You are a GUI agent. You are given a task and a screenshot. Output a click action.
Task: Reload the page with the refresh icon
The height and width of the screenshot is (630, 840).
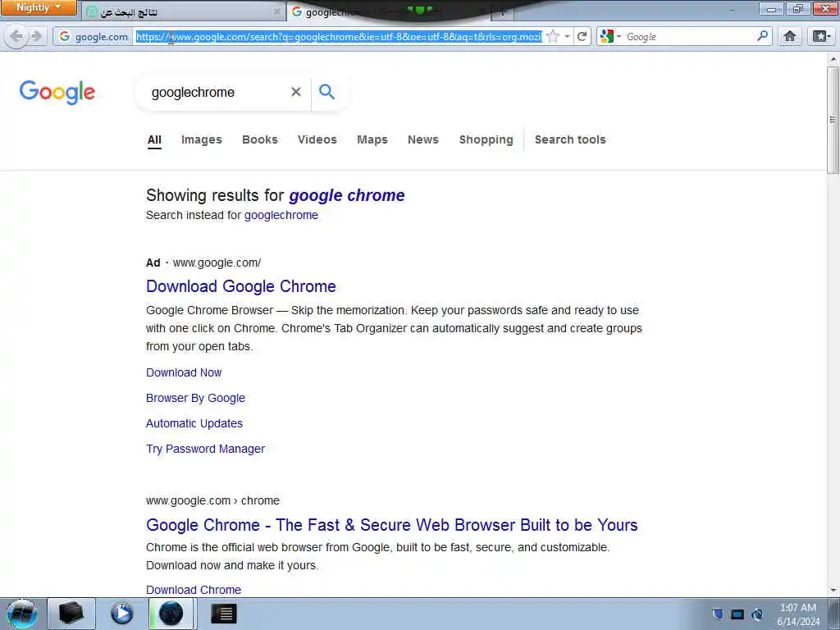point(582,36)
